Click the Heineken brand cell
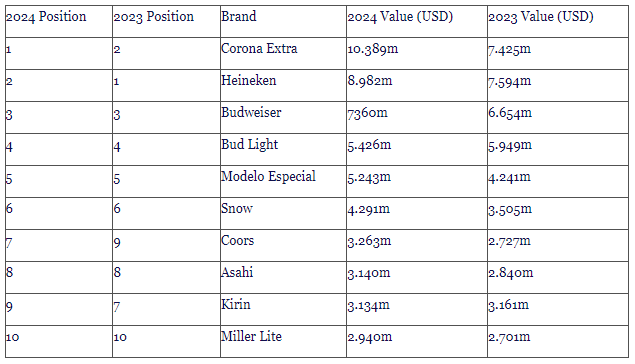The width and height of the screenshot is (635, 364). pos(283,85)
